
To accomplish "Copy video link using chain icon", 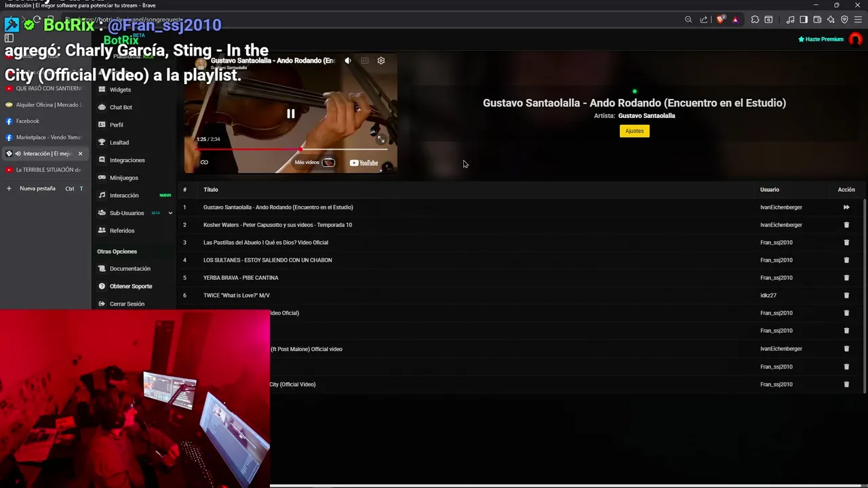I will click(x=204, y=163).
